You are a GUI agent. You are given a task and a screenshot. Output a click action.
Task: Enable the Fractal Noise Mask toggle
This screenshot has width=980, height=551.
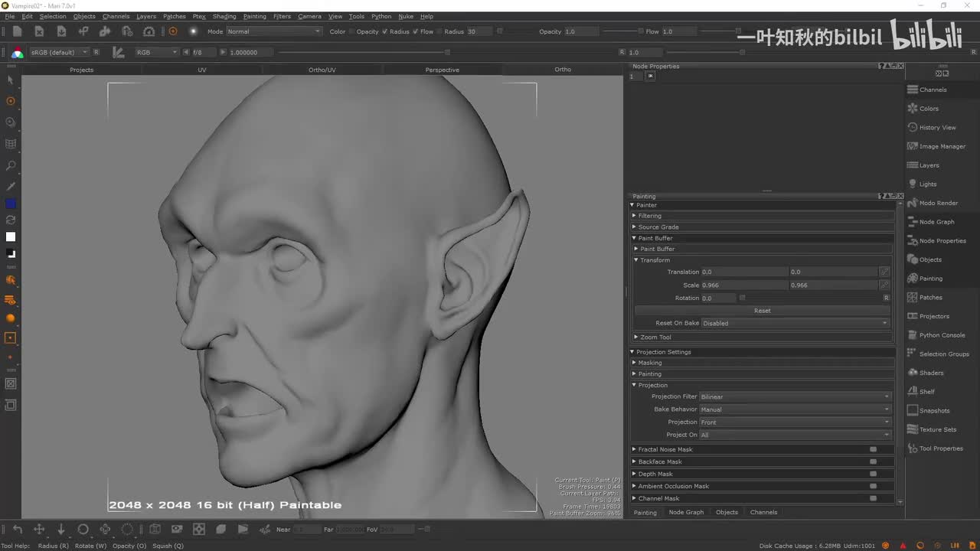pyautogui.click(x=873, y=449)
